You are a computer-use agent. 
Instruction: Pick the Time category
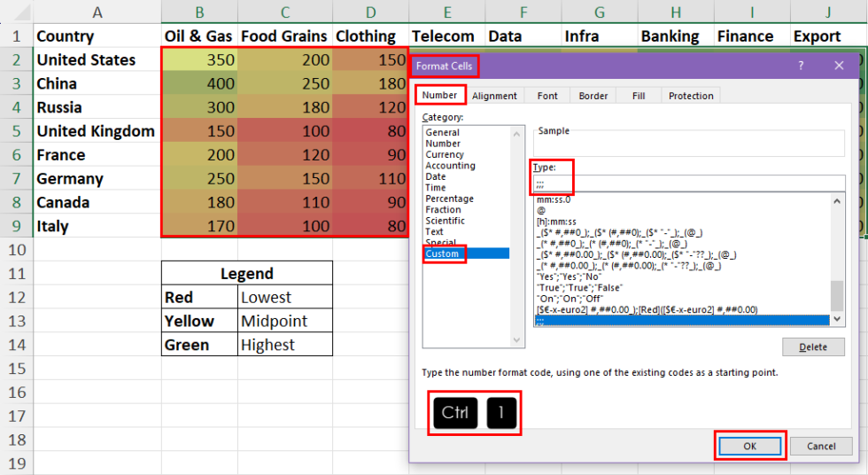tap(436, 188)
